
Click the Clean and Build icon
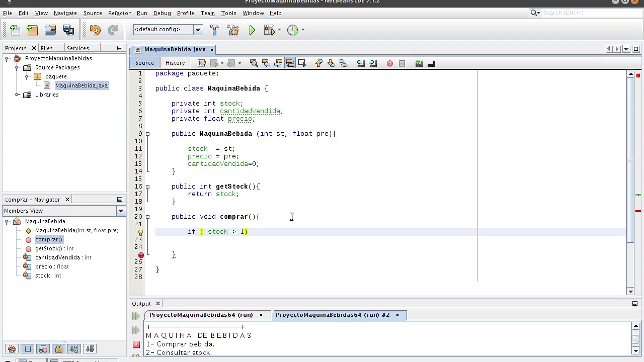(233, 30)
